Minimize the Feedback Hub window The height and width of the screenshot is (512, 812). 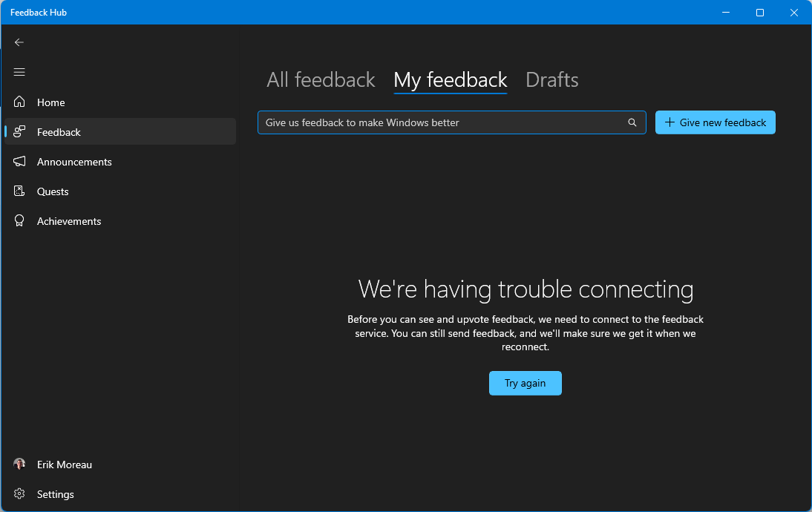coord(725,13)
